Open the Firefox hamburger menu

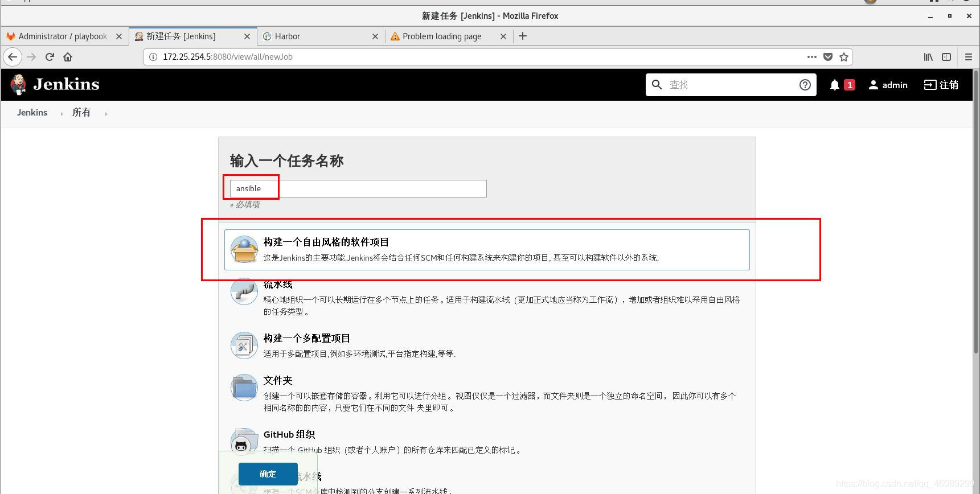[969, 57]
